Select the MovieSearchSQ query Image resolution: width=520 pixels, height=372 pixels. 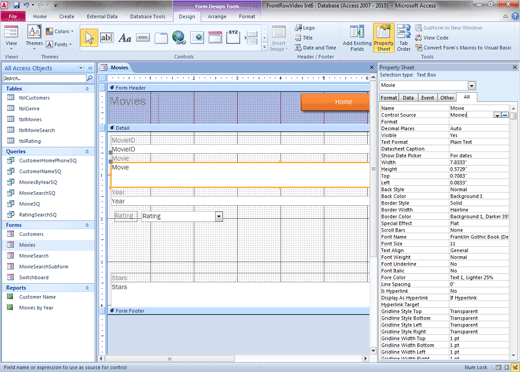37,193
